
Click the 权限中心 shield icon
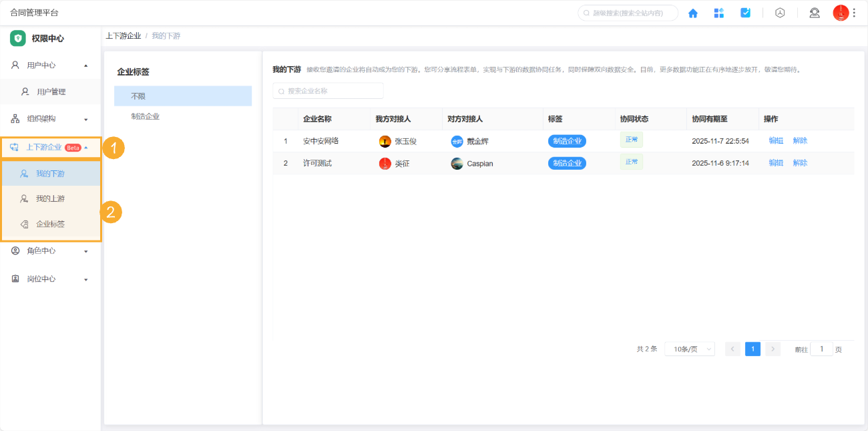[19, 38]
